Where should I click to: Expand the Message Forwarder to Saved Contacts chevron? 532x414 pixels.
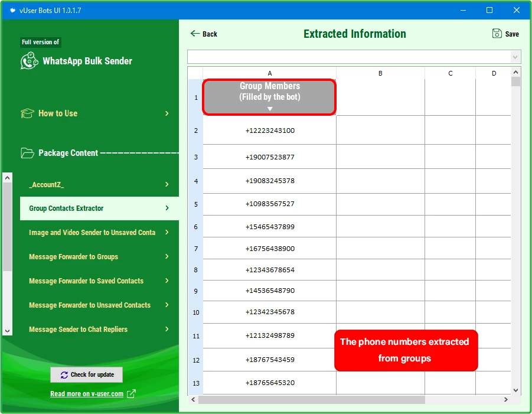(167, 281)
